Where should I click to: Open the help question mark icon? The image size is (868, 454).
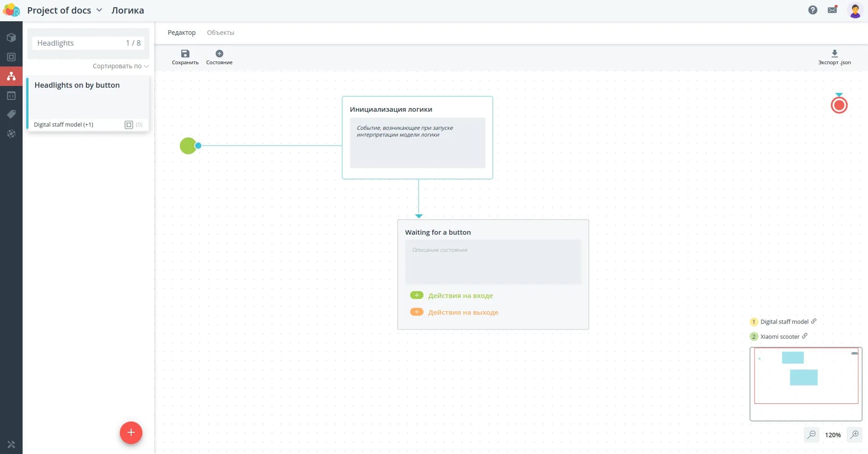coord(812,10)
